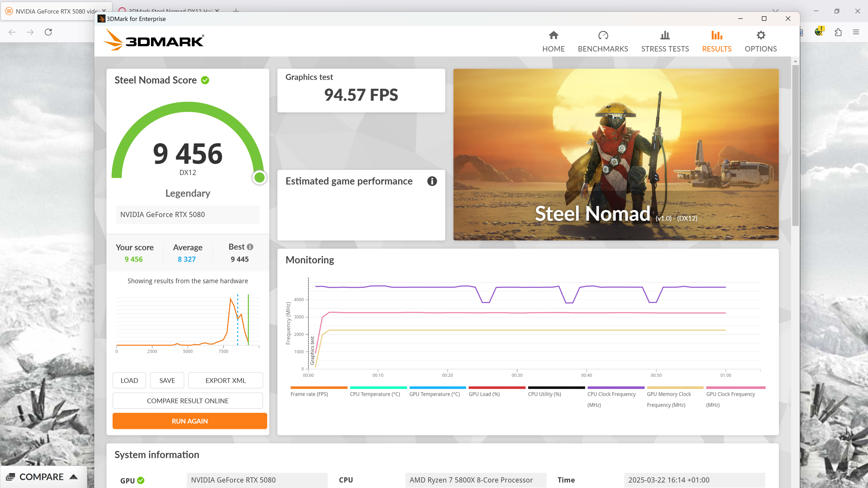The width and height of the screenshot is (868, 488).
Task: Click the browser extensions puzzle icon
Action: [838, 32]
